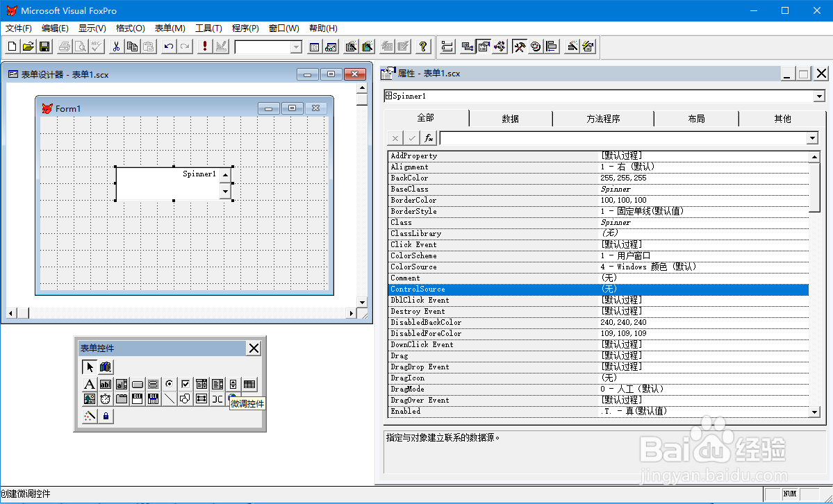Switch to the 布局 tab
This screenshot has width=833, height=504.
coord(696,119)
